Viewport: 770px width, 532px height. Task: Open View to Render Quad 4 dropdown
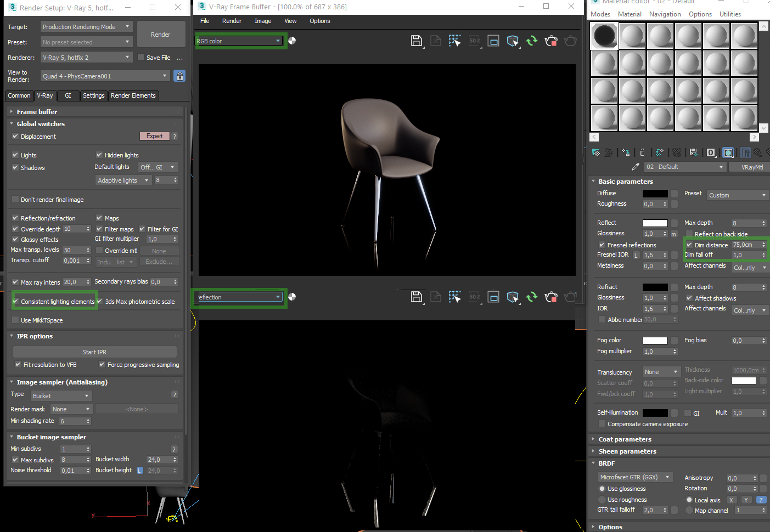(x=105, y=76)
